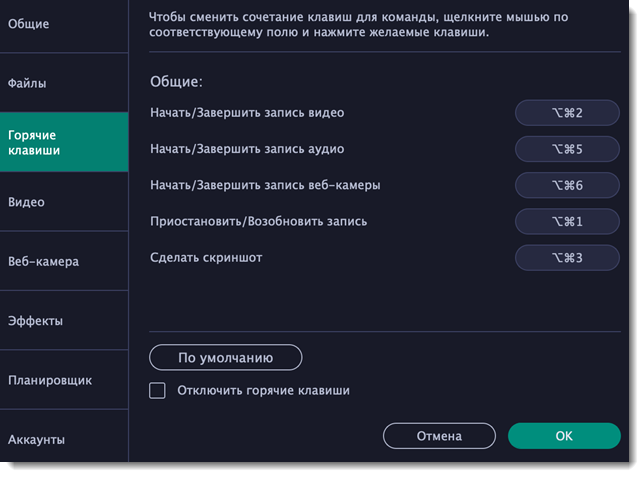Select the Горячие клавиши tab

(x=64, y=143)
